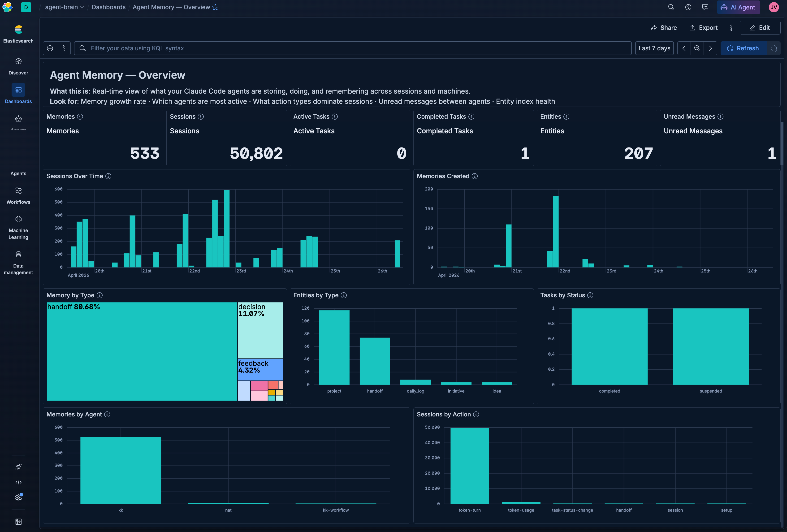Open the feedback chat icon

click(x=705, y=7)
